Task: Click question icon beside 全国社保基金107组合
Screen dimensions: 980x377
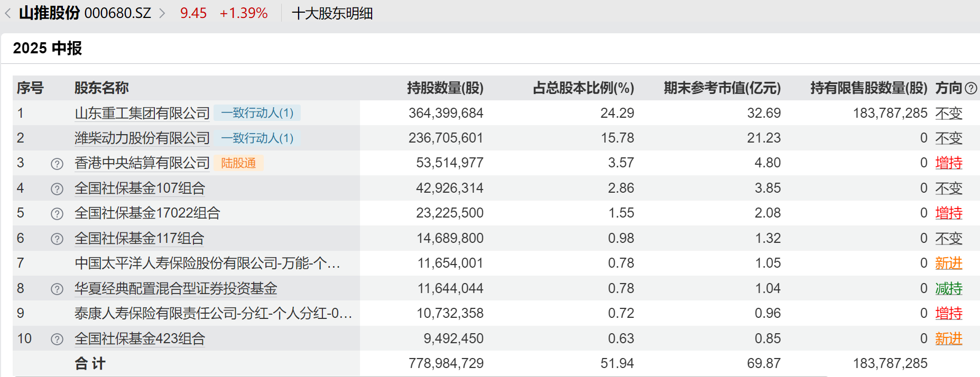Action: 57,189
